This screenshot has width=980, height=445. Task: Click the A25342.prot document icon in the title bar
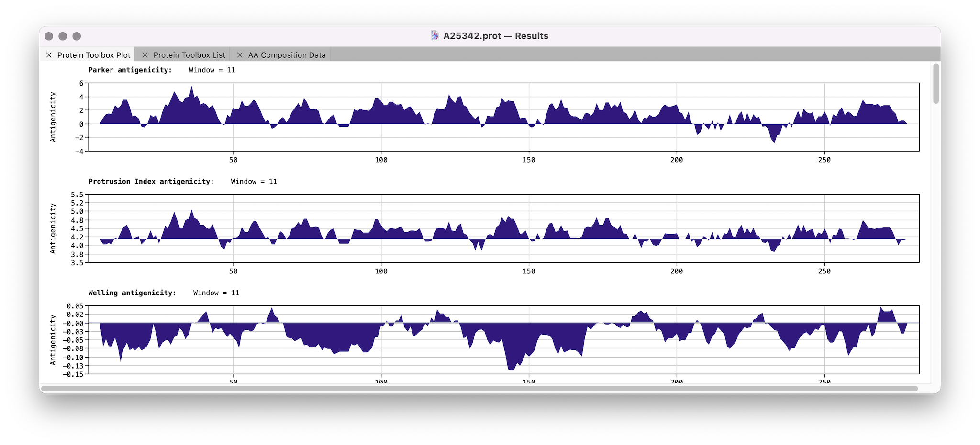pos(436,35)
